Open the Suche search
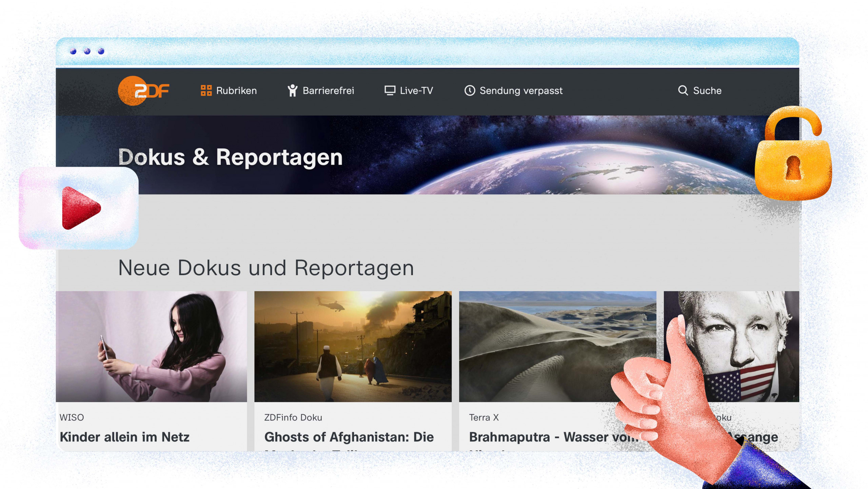 click(699, 90)
